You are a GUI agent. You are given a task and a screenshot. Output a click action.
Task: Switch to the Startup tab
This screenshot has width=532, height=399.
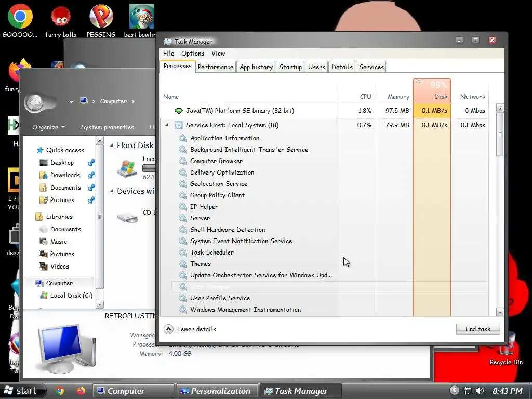click(x=290, y=67)
